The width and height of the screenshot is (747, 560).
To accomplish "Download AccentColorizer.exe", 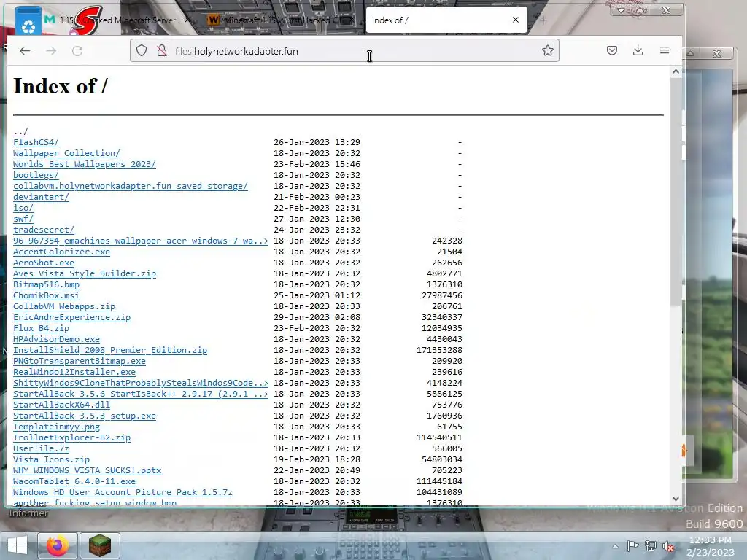I will click(61, 252).
